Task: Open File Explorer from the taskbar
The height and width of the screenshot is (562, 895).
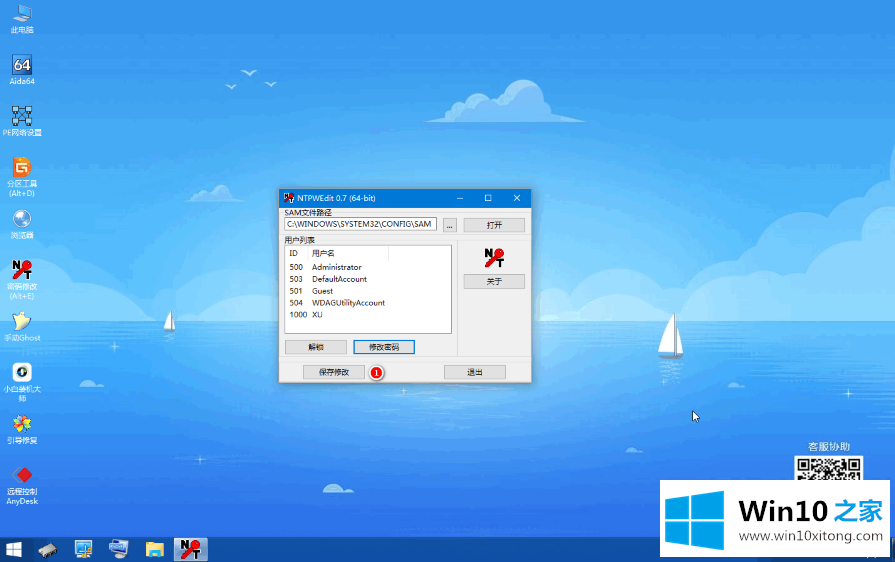Action: (x=154, y=549)
